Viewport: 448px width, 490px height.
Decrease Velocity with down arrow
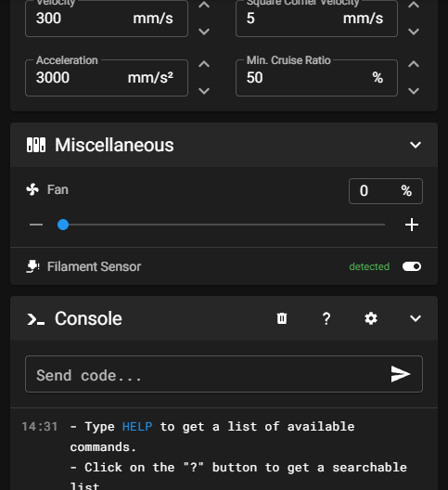coord(204,32)
